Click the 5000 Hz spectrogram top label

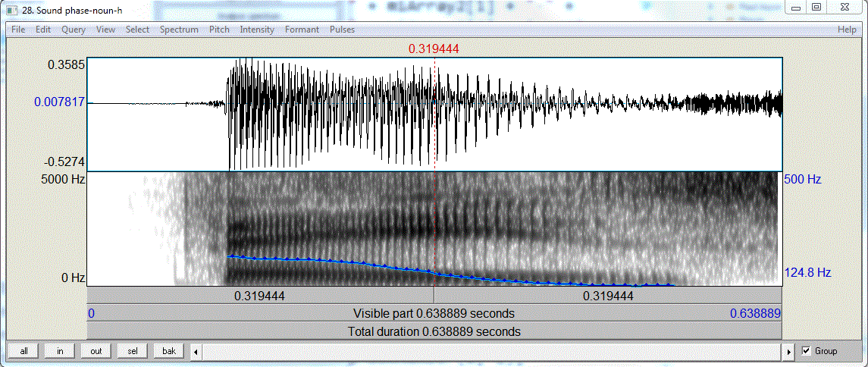63,180
